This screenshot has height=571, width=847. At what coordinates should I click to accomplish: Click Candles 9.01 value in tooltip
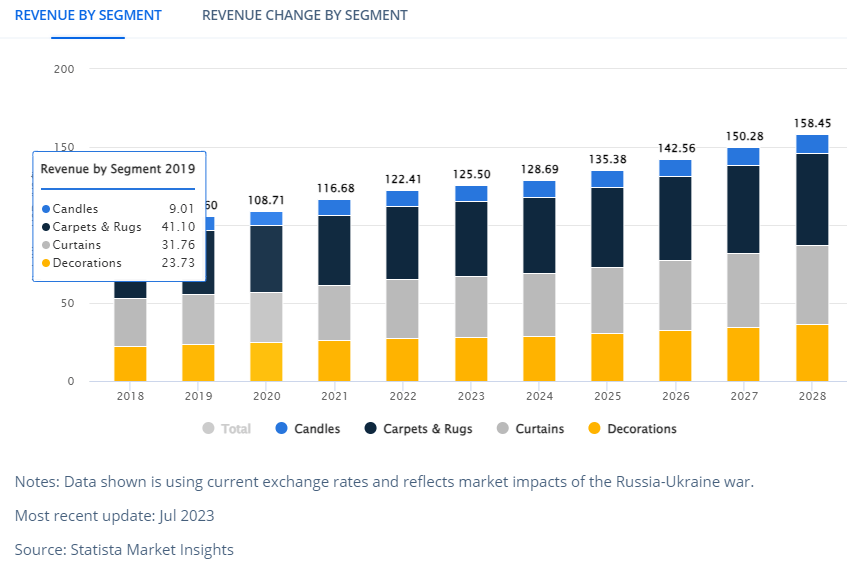181,209
